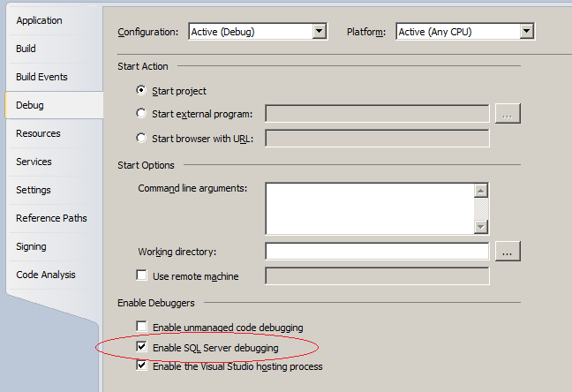This screenshot has height=392, width=572.
Task: Select the Start project radio button
Action: [141, 90]
